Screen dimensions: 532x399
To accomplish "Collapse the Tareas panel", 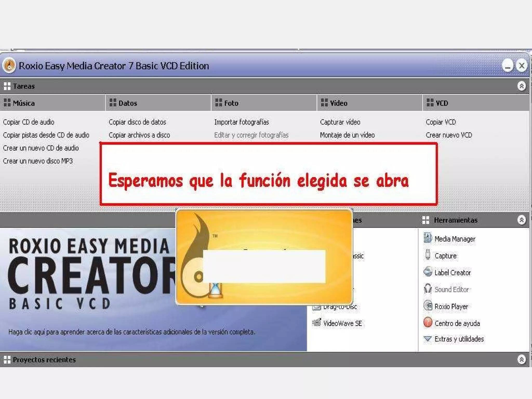I will coord(521,86).
